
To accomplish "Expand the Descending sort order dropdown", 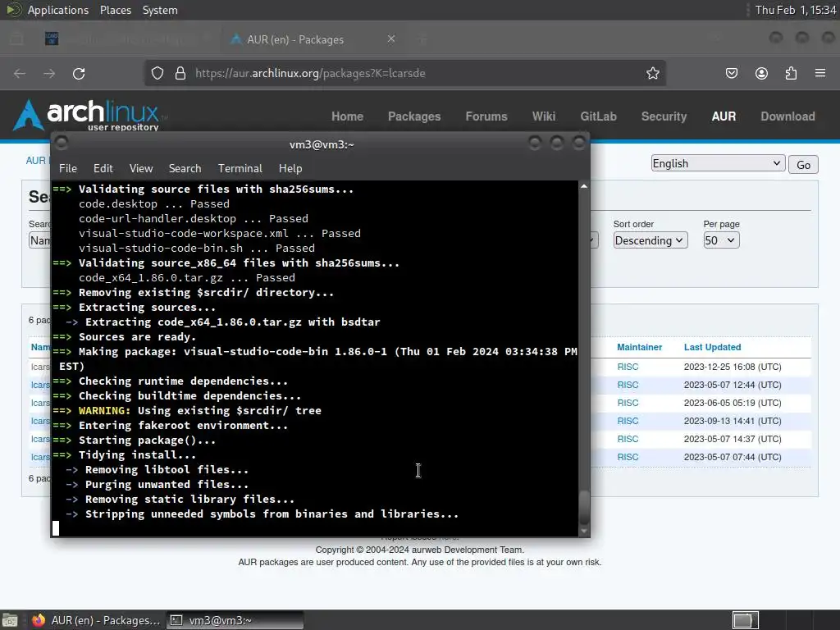I will pos(651,240).
